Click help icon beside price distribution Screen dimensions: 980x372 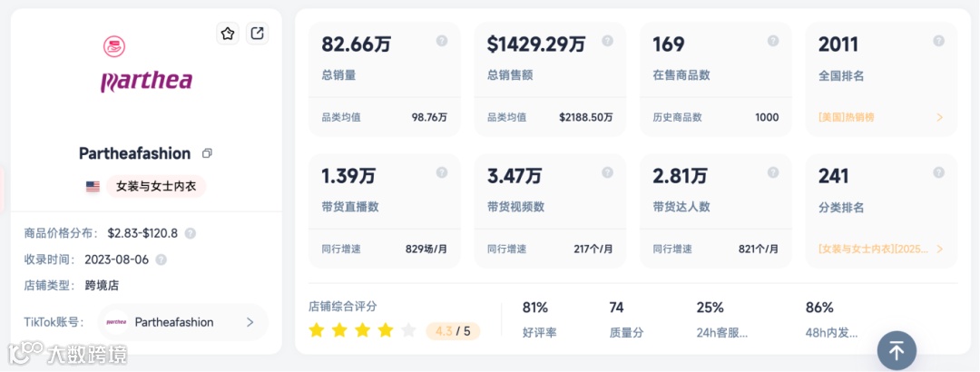point(191,233)
